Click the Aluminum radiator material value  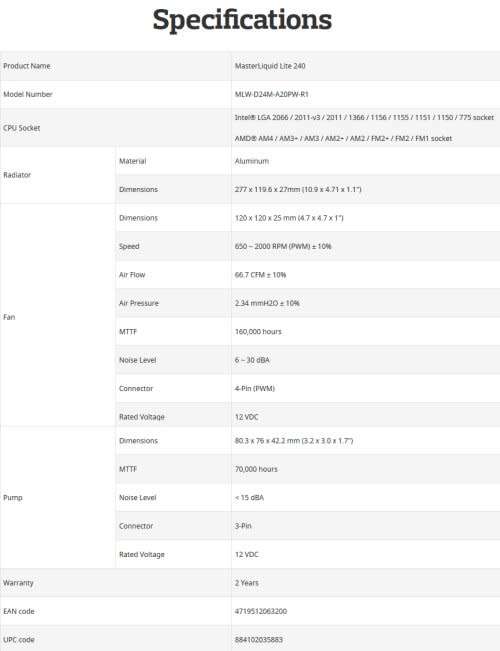tap(252, 161)
